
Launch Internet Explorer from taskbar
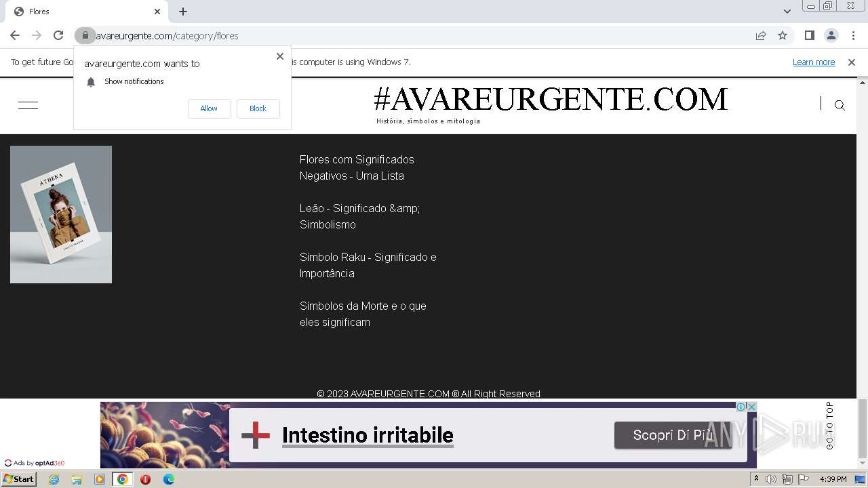pyautogui.click(x=54, y=479)
